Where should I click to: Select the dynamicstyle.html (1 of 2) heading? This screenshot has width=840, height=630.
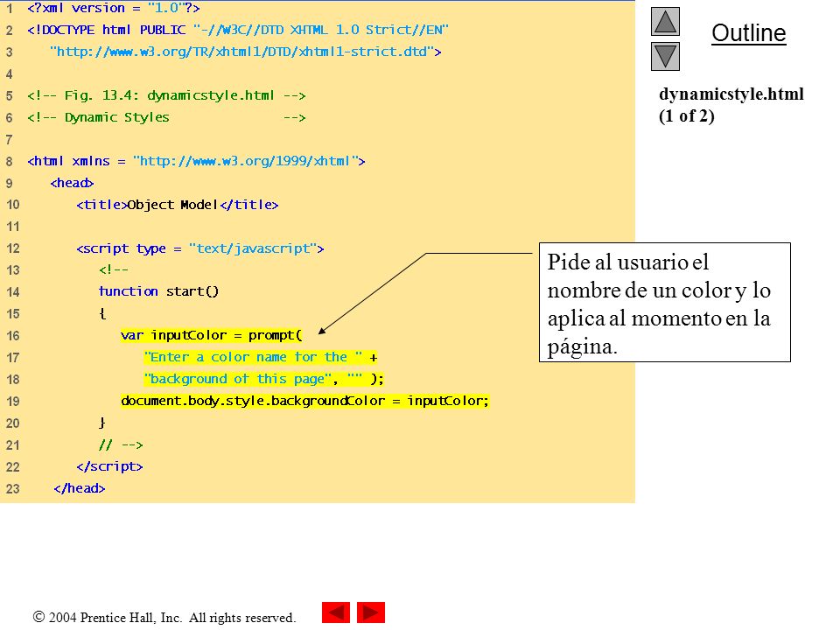pyautogui.click(x=731, y=104)
